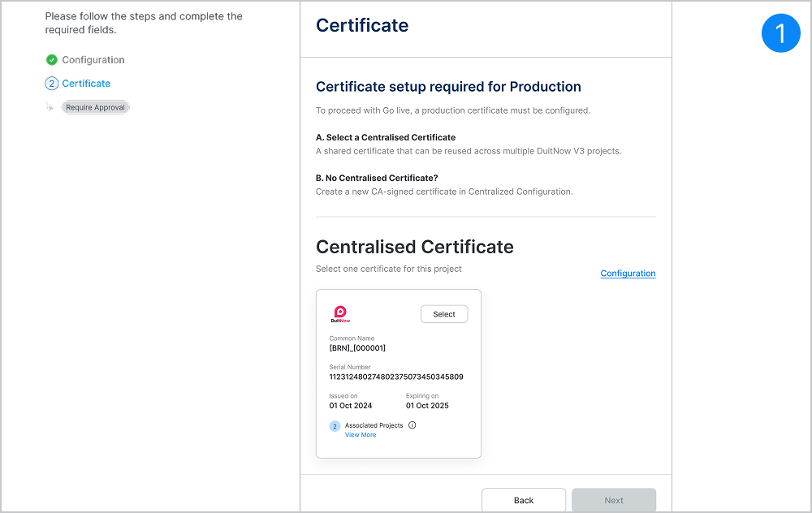Go to the Certificate step in the sidebar

click(x=86, y=84)
